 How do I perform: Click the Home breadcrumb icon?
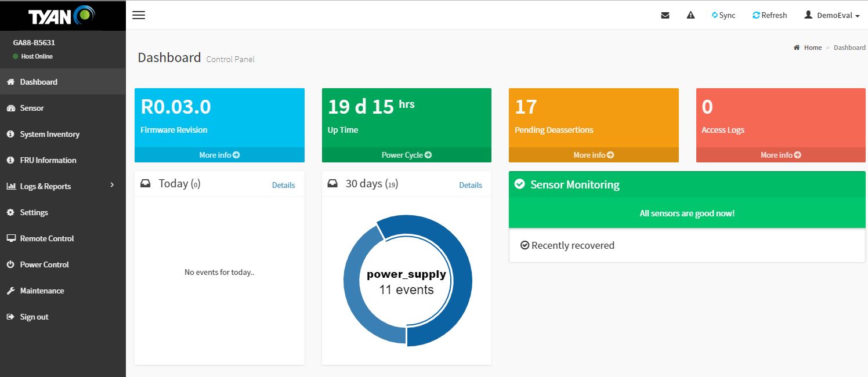coord(797,48)
